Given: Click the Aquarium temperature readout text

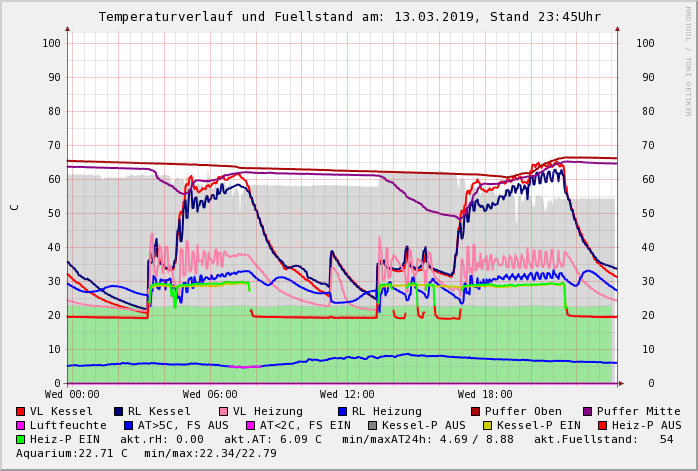Looking at the screenshot, I should pyautogui.click(x=70, y=453).
